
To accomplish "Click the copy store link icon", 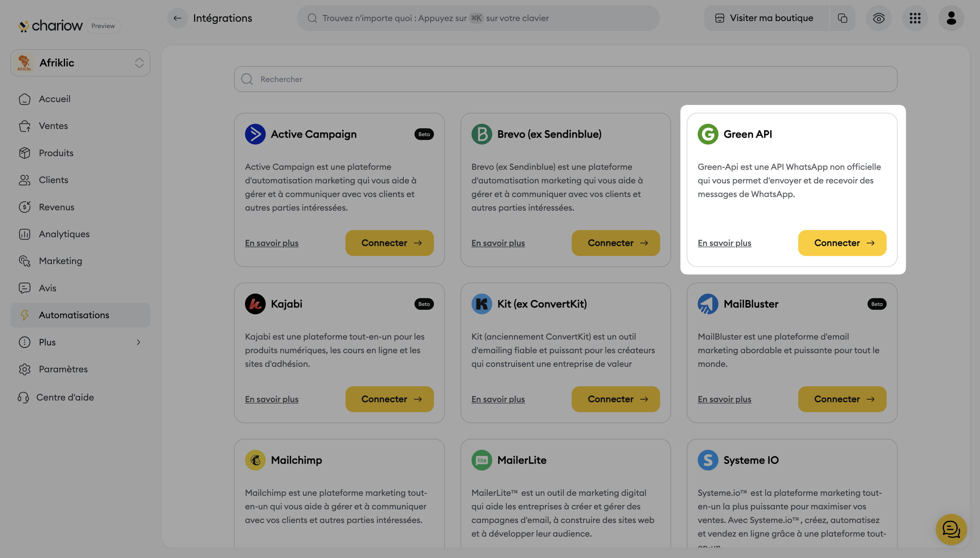I will coord(842,18).
